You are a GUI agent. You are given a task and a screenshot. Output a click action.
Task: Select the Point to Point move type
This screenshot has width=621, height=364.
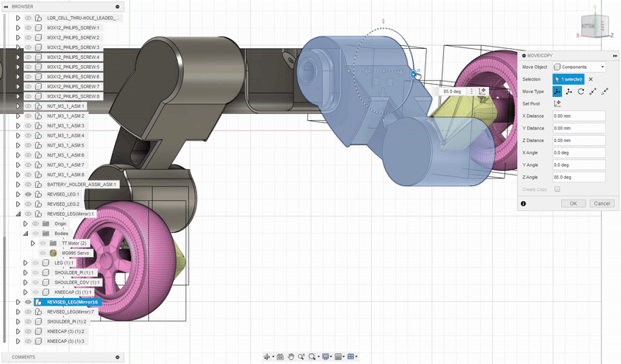click(x=592, y=92)
